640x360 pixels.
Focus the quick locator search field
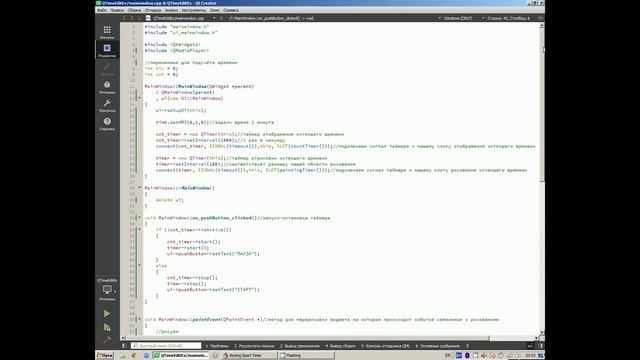tap(166, 346)
